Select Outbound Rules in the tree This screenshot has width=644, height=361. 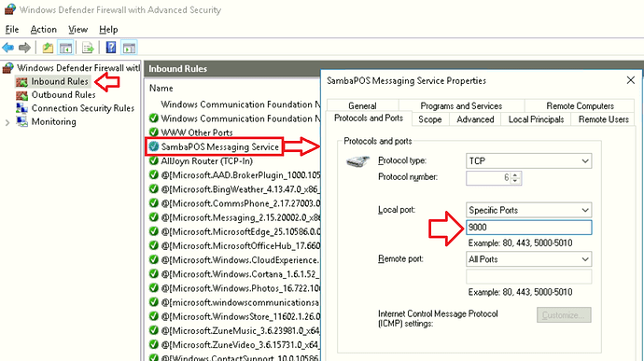63,95
